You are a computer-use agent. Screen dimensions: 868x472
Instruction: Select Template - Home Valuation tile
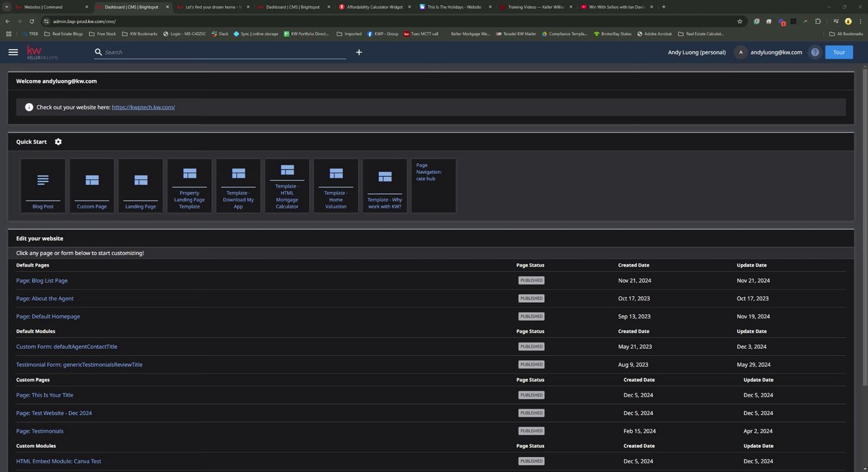(x=336, y=186)
